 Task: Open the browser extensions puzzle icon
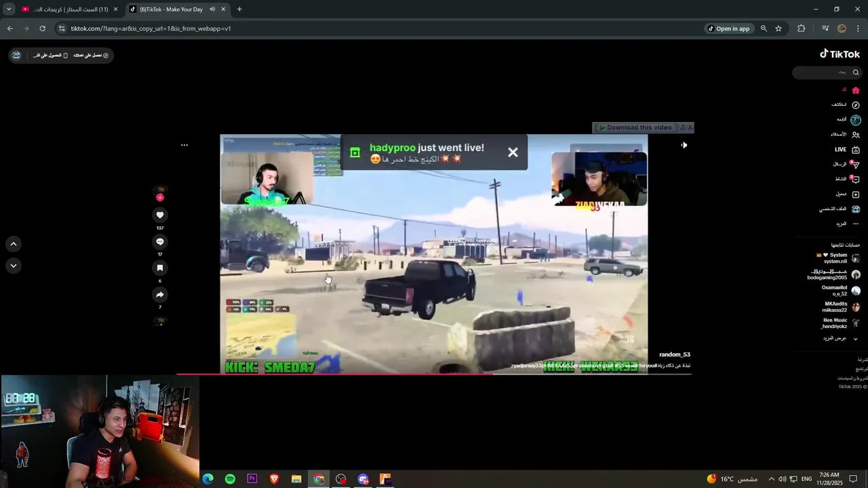[x=802, y=28]
